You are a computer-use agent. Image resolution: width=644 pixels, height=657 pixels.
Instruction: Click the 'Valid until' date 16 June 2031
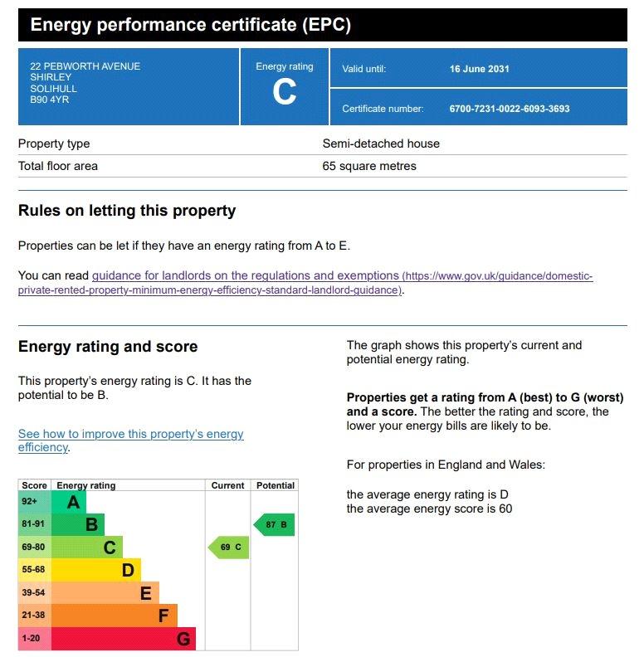pyautogui.click(x=479, y=69)
